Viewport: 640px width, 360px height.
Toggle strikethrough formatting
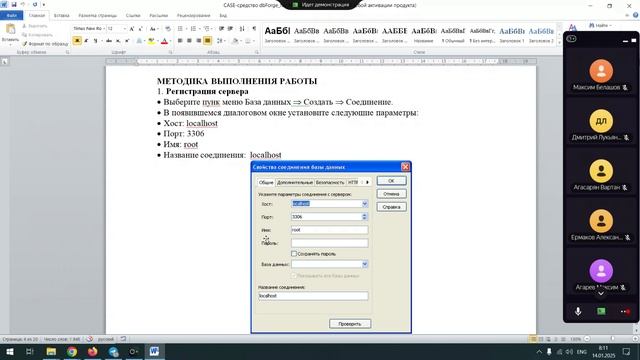tap(109, 41)
